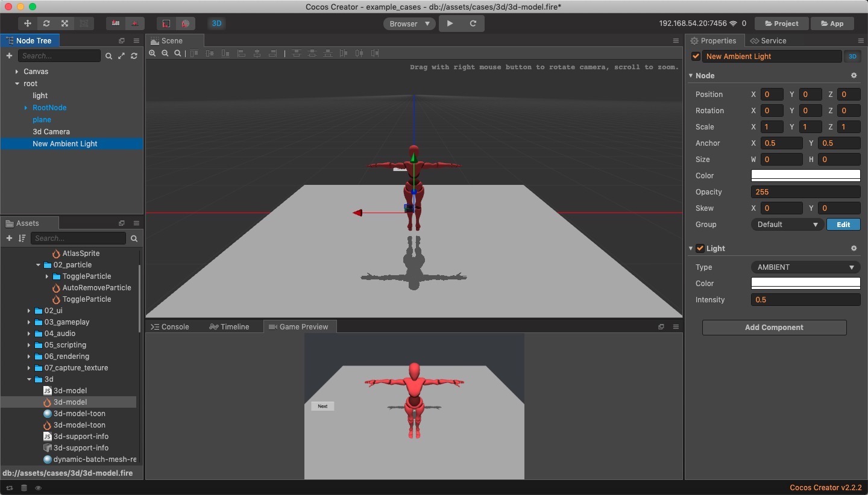The width and height of the screenshot is (868, 495).
Task: Collapse the root node
Action: click(17, 84)
